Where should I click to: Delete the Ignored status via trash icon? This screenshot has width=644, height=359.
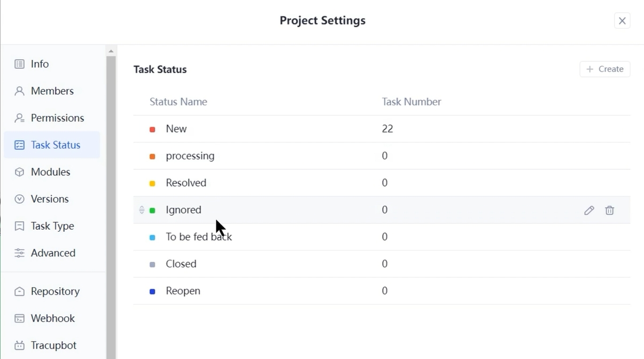point(610,210)
